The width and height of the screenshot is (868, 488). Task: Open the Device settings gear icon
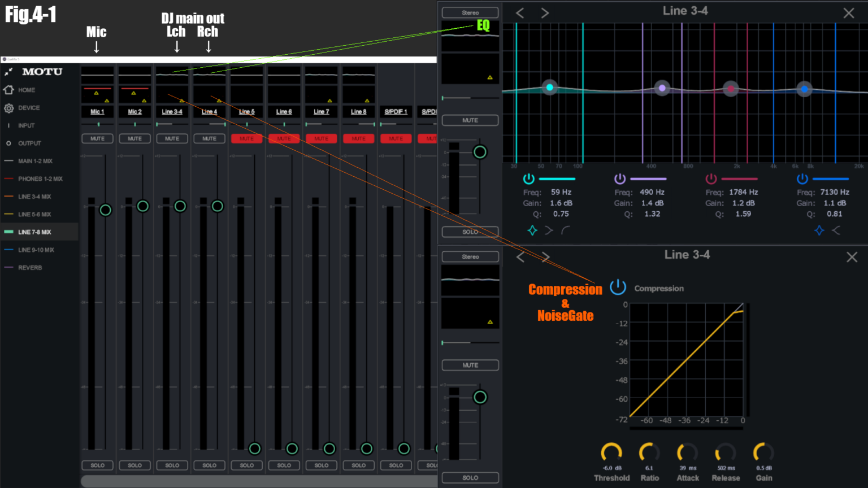pos(8,108)
